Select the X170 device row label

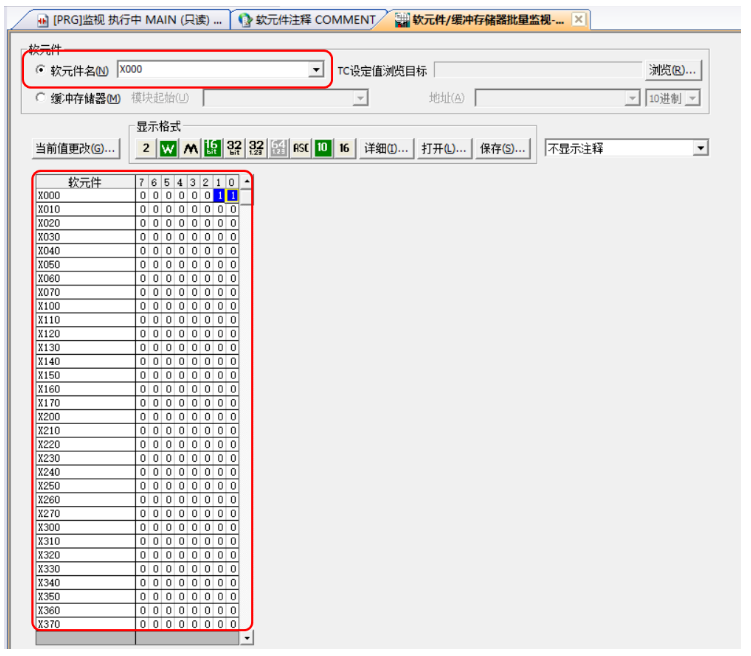tap(86, 403)
